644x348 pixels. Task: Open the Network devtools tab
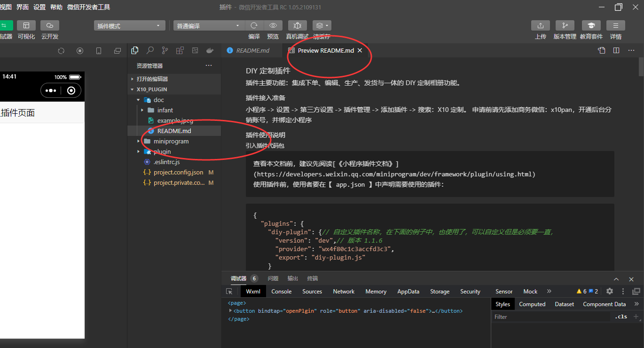point(344,292)
